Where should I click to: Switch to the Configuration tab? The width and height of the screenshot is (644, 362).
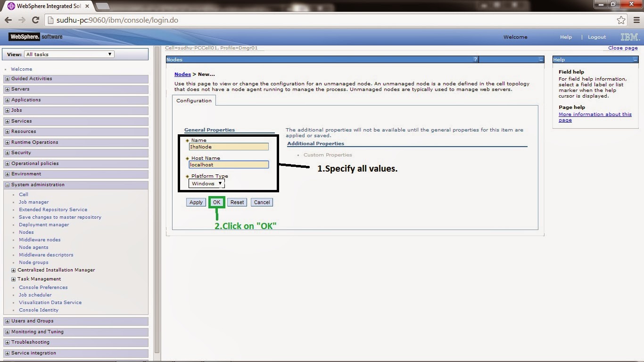193,100
